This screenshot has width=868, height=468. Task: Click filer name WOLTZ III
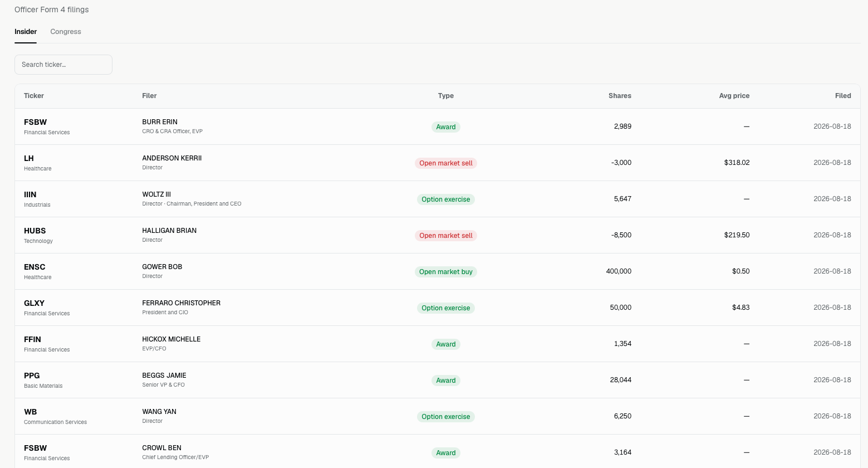point(156,194)
